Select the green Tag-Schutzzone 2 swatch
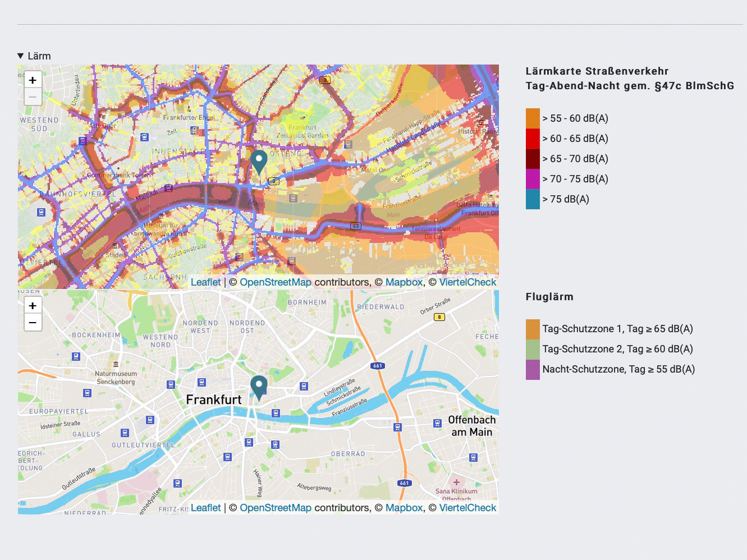This screenshot has width=747, height=560. pos(532,349)
